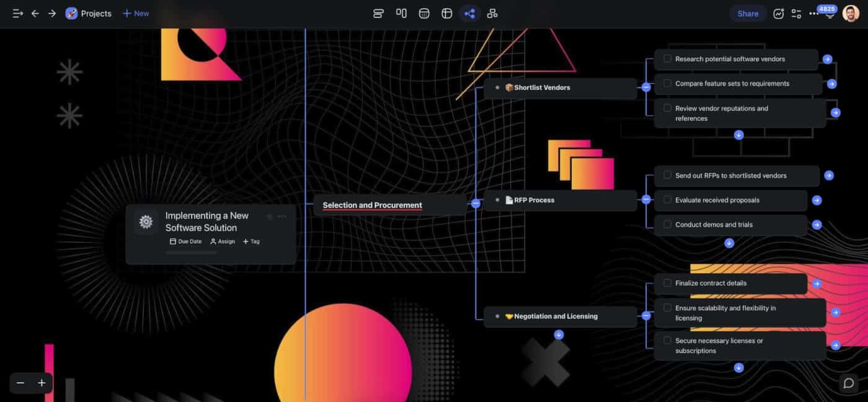This screenshot has height=402, width=868.
Task: Open the Projects workspace menu
Action: [x=89, y=14]
